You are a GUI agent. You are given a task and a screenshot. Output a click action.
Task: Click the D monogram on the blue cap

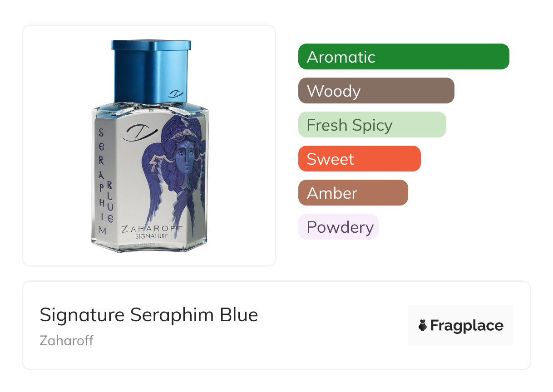pos(176,94)
